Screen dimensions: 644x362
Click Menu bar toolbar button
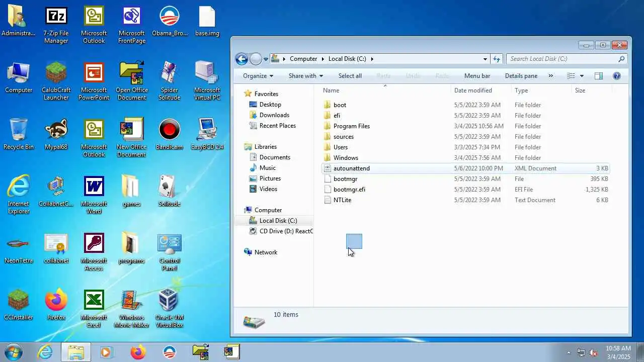point(477,76)
